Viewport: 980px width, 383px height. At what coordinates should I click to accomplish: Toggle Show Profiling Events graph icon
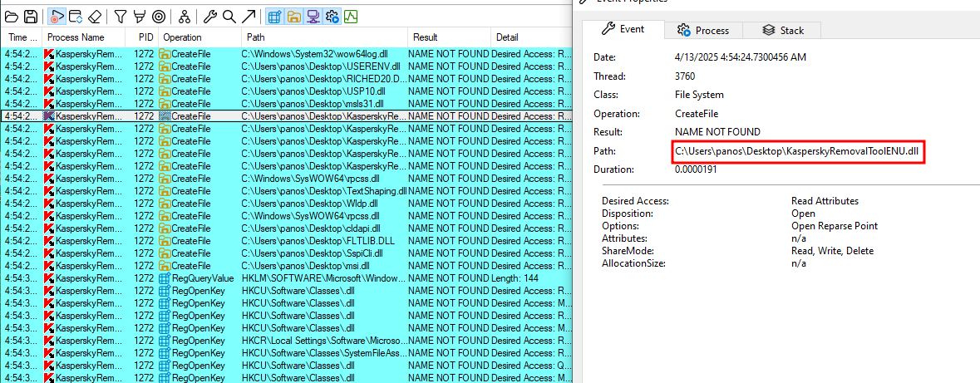tap(351, 17)
